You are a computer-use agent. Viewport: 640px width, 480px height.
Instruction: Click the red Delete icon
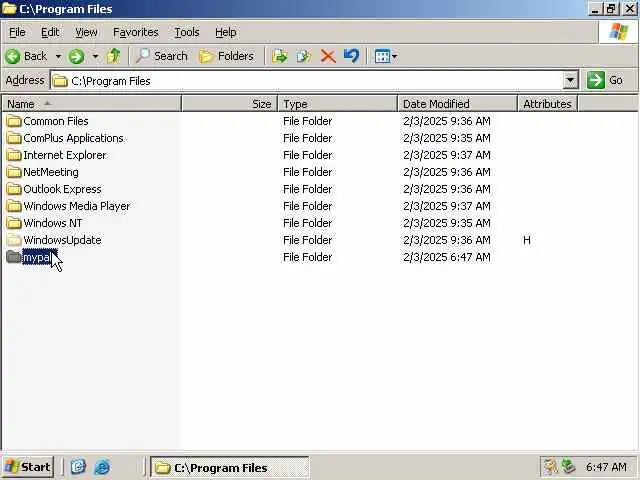[x=328, y=56]
